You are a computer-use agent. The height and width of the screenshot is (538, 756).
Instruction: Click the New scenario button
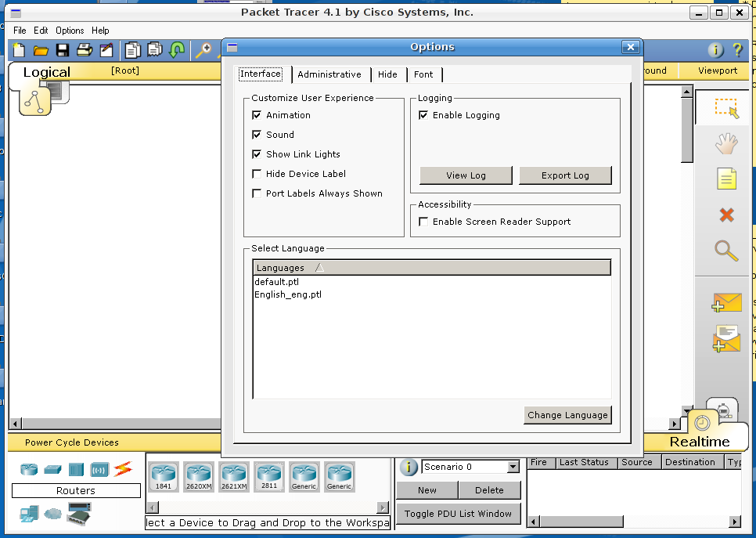coord(427,490)
